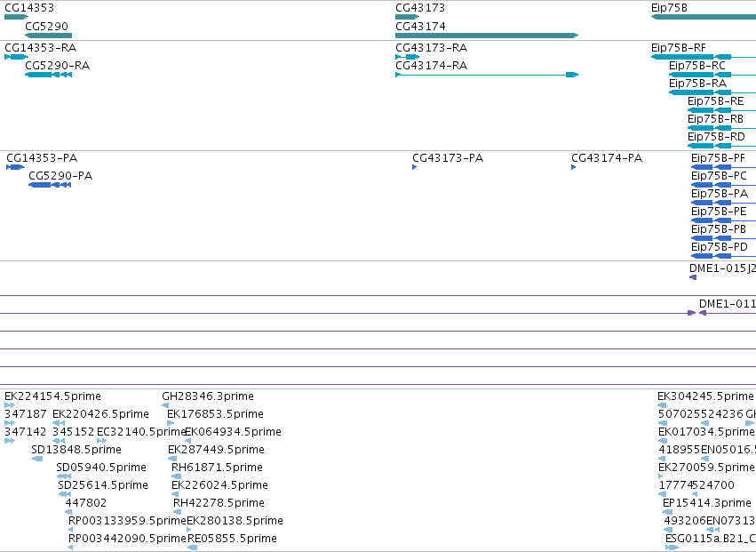Select the Eip75B-PA protein label

(x=720, y=194)
